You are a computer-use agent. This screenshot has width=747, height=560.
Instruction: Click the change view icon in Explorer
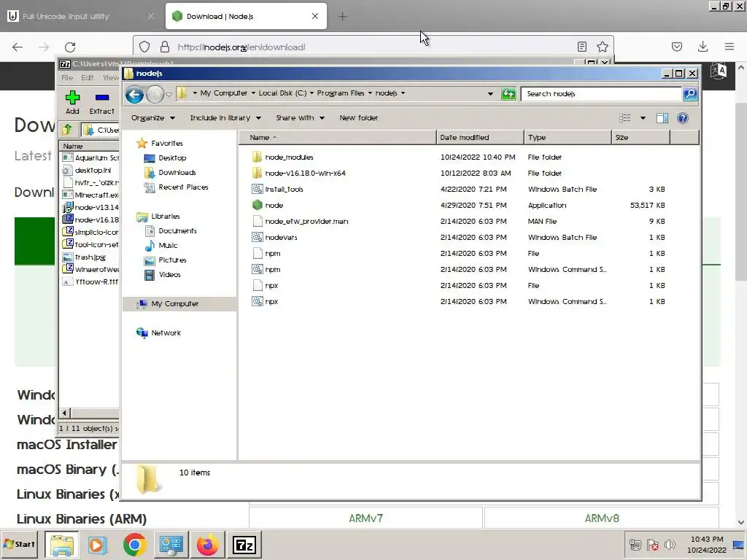tap(624, 118)
